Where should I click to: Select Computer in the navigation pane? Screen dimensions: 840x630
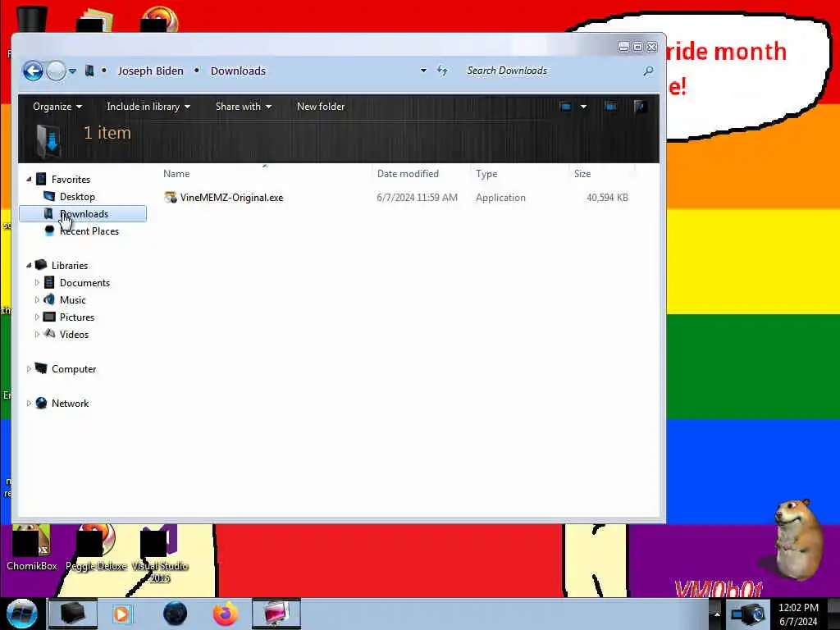74,368
